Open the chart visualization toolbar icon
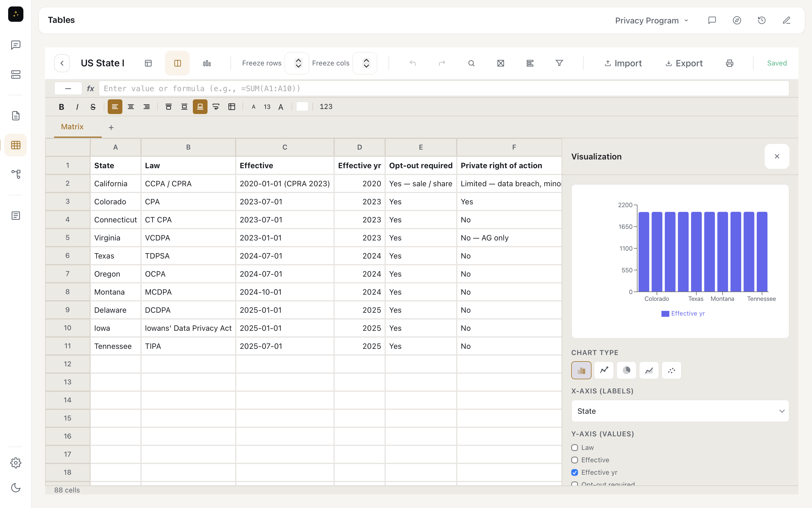The width and height of the screenshot is (812, 508). 207,63
